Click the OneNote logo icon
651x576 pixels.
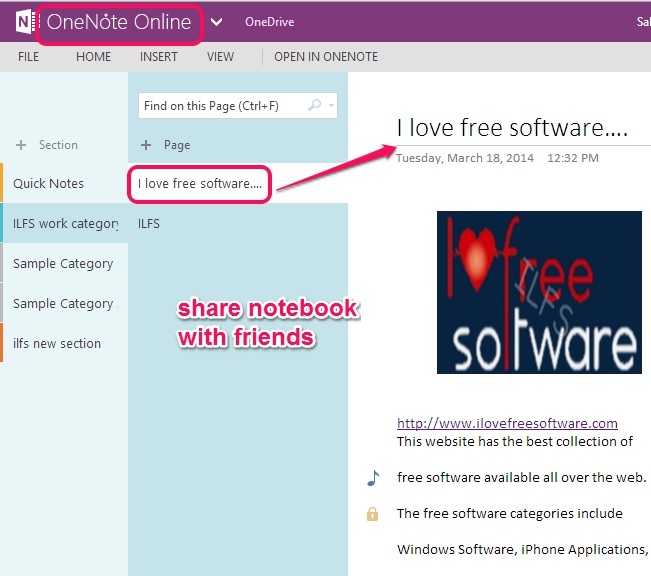pyautogui.click(x=27, y=22)
